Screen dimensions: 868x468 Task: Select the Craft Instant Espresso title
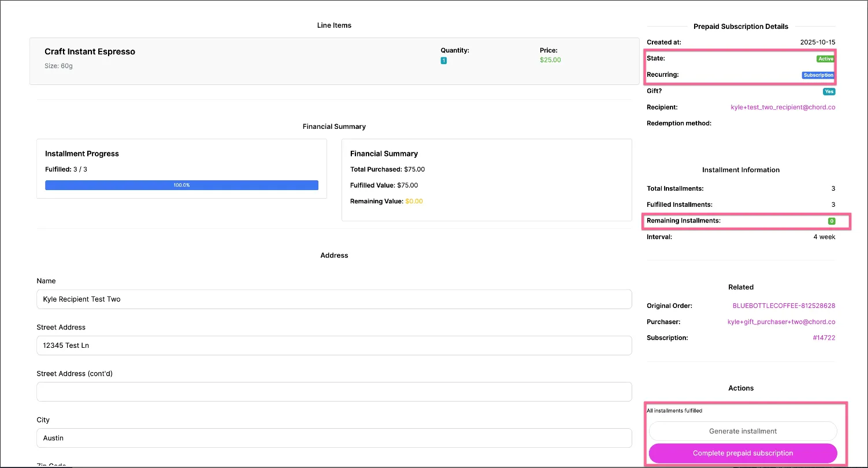point(90,51)
